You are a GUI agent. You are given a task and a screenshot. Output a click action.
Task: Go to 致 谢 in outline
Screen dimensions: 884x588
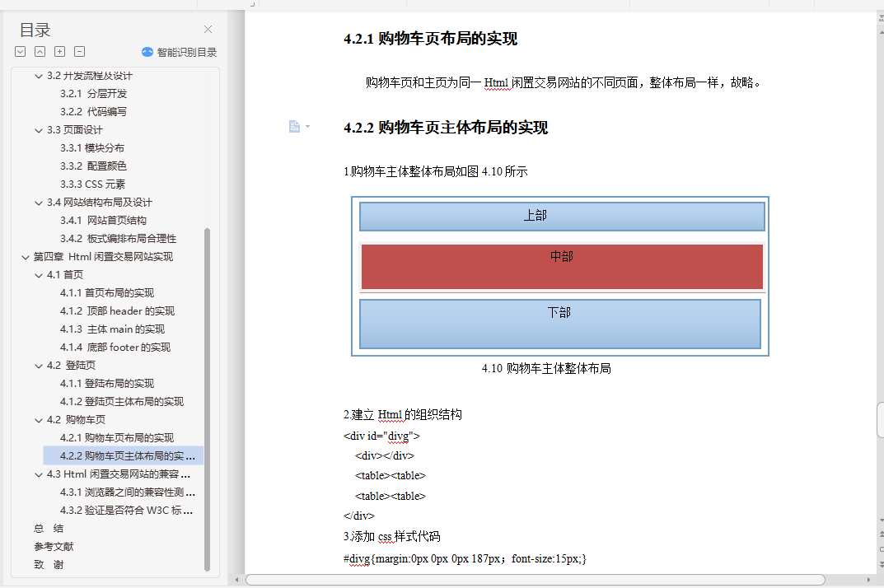tap(49, 564)
